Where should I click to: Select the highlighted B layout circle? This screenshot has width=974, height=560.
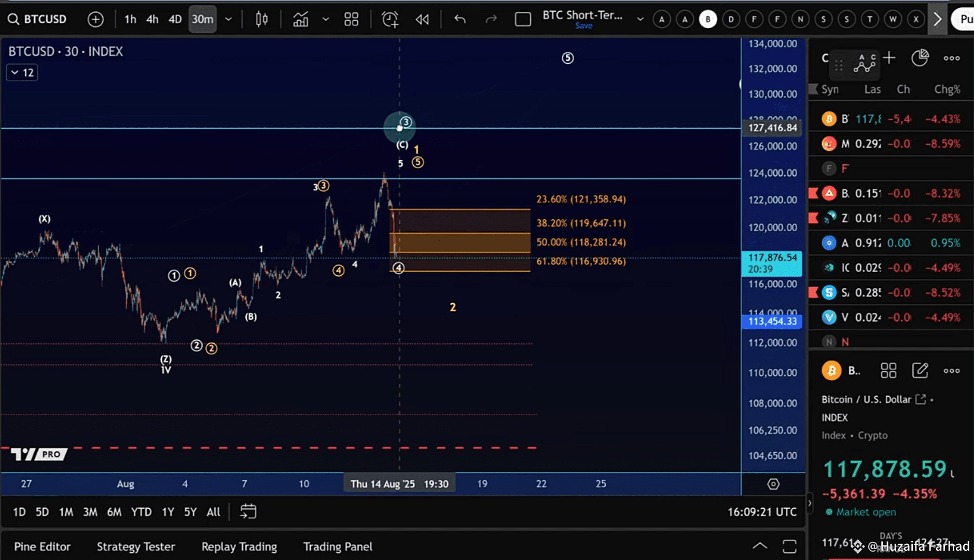pos(707,19)
